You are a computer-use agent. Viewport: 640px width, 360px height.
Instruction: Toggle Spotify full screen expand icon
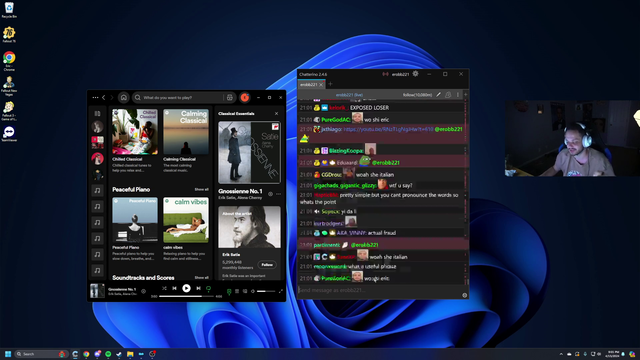280,291
